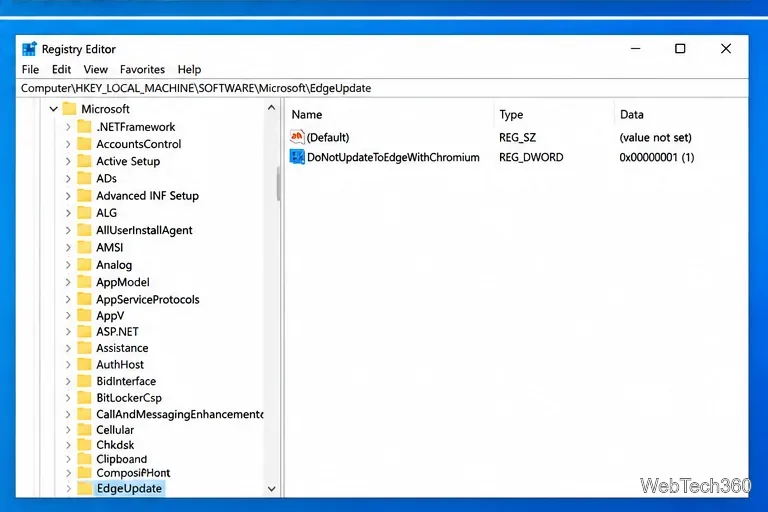Close the Registry Editor window

tap(726, 49)
